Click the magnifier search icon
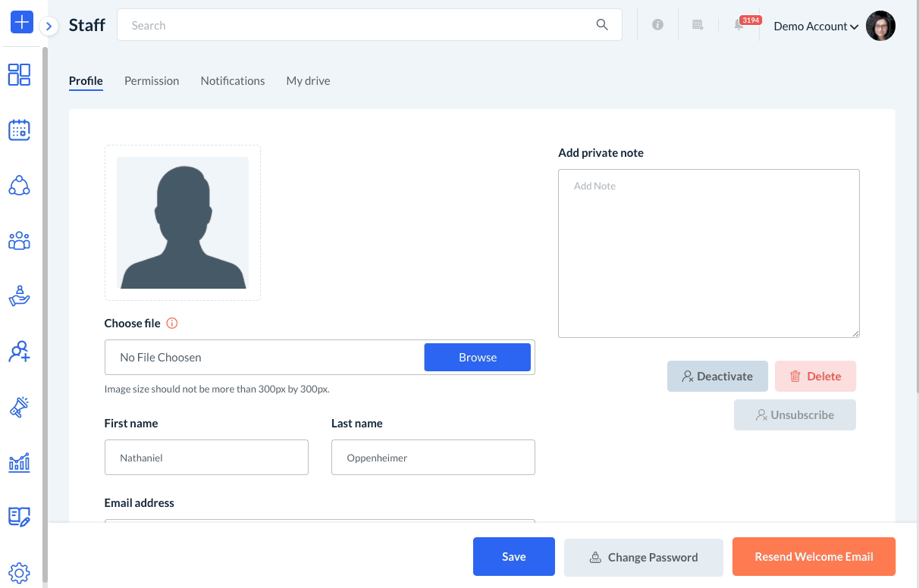Screen dimensions: 919x588 click(602, 25)
